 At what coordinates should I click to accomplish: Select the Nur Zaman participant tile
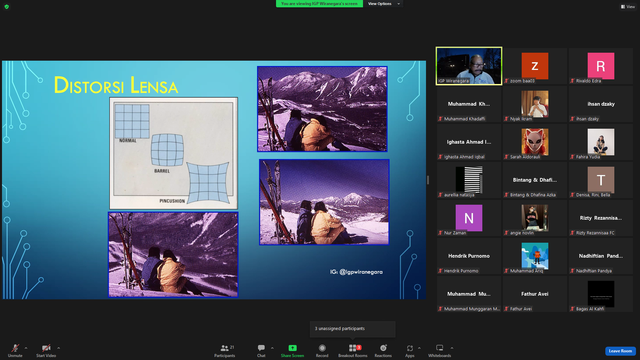click(x=469, y=218)
